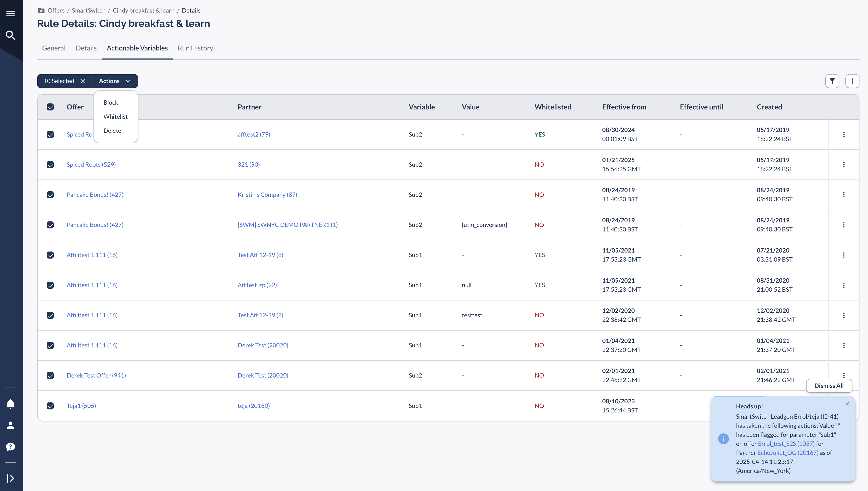Screen dimensions: 868x491
Task: Open partner Kristin's Company (87)
Action: pyautogui.click(x=267, y=195)
